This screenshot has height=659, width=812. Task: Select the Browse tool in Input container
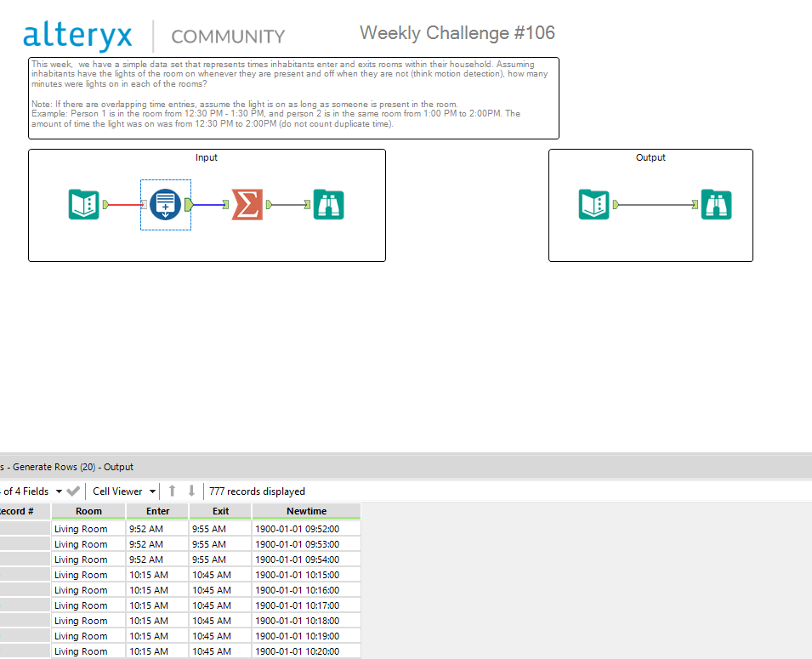pos(328,205)
